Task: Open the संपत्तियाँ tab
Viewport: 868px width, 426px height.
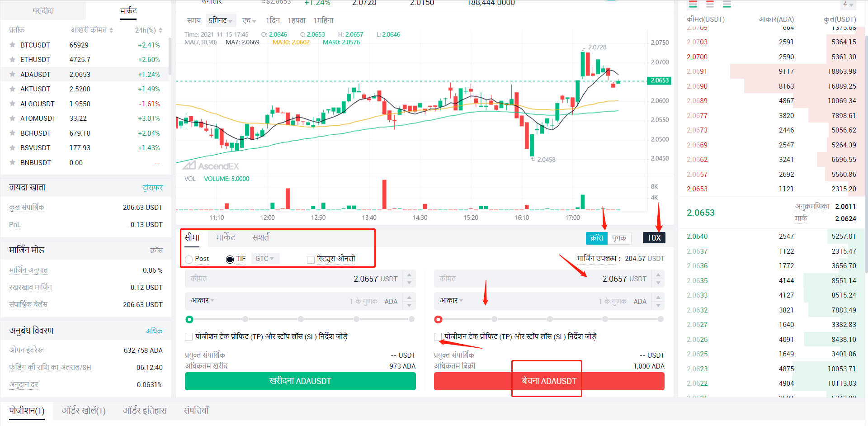Action: pos(196,411)
